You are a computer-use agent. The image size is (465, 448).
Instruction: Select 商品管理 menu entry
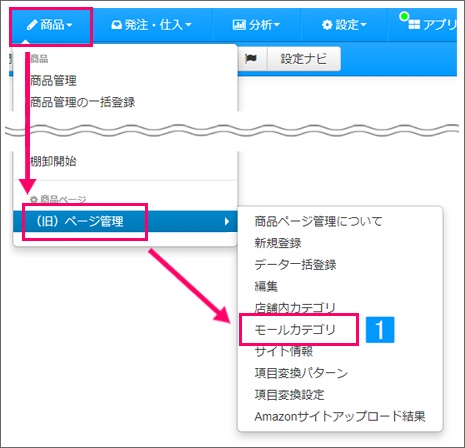point(53,81)
